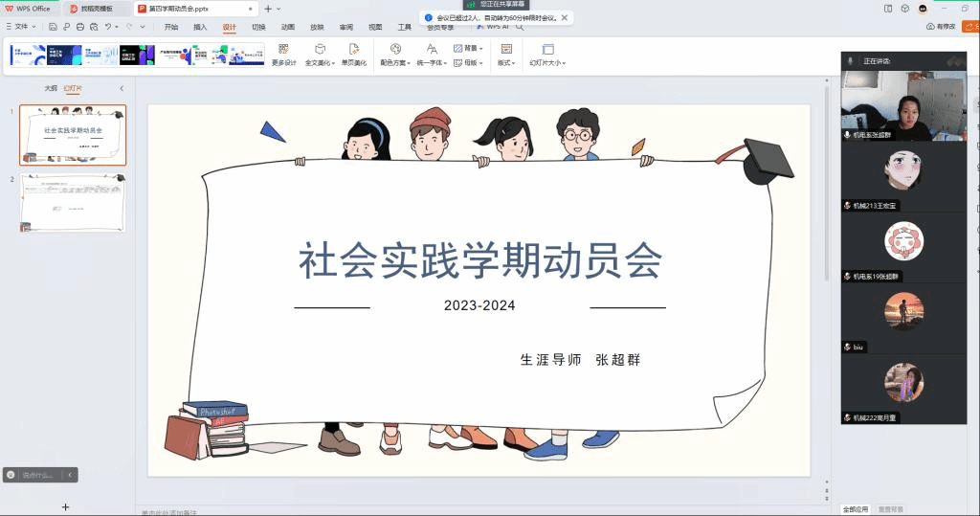Click the save icon in quick toolbar
This screenshot has width=980, height=516.
[53, 27]
